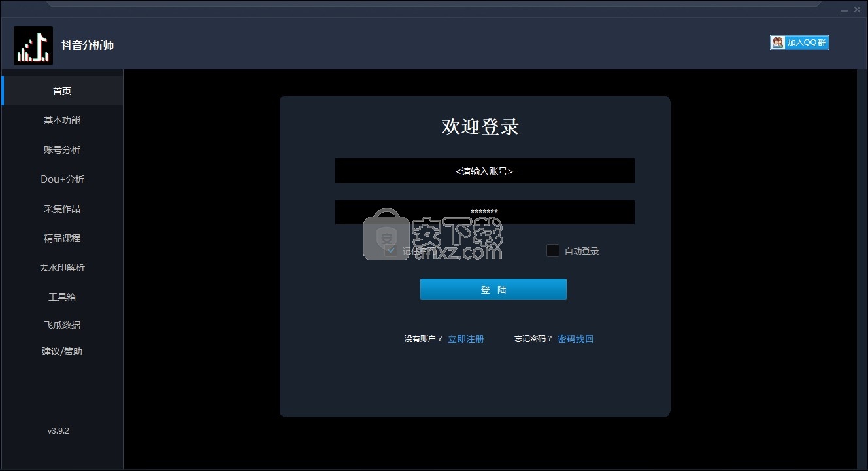
Task: Click the v3.9.2 version label
Action: point(58,431)
